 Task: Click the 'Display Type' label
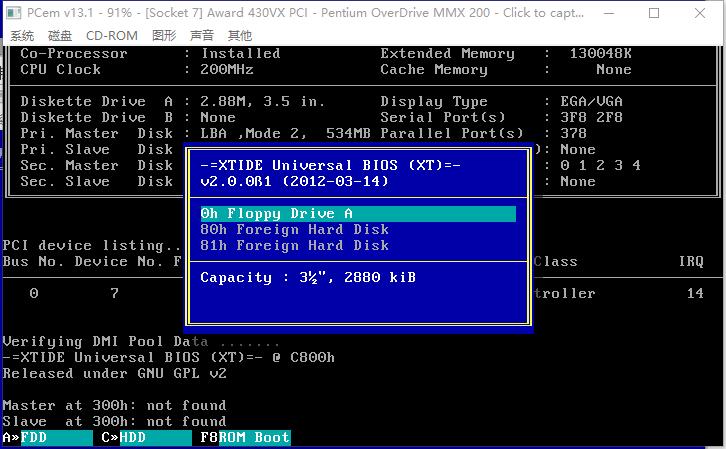point(434,101)
